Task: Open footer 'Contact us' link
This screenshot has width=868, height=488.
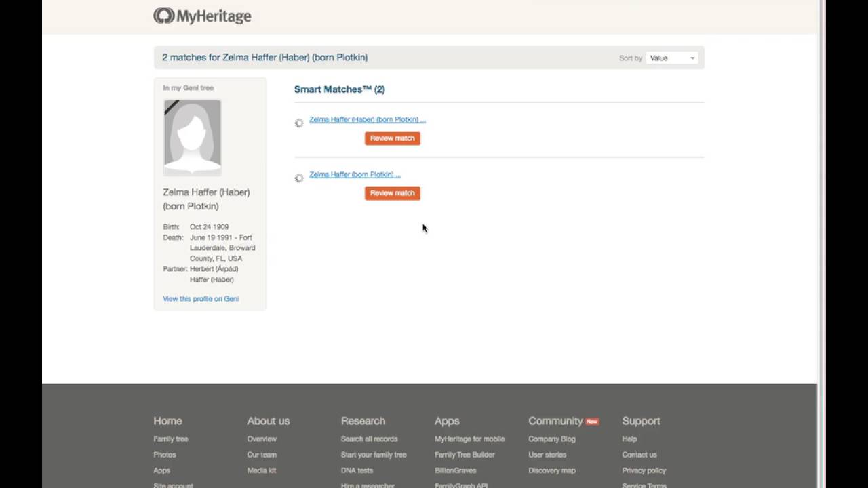Action: (639, 455)
